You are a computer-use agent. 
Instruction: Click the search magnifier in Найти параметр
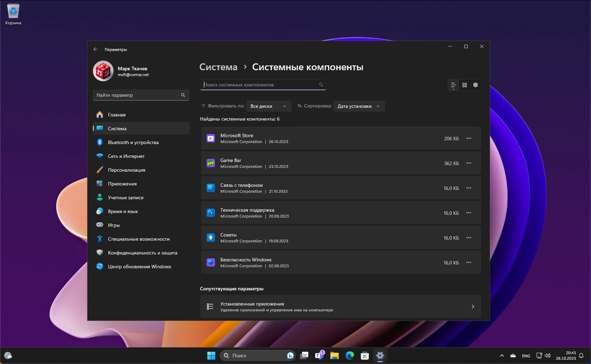[x=183, y=95]
